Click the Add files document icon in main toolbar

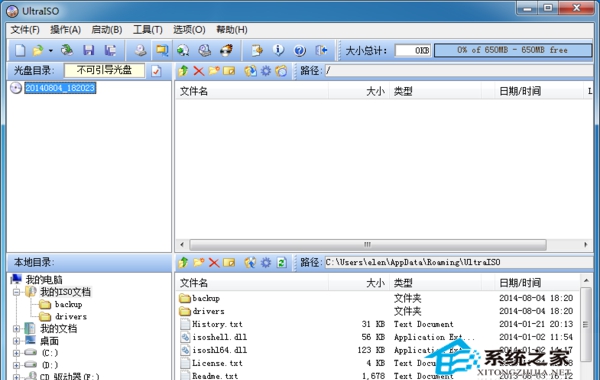(x=257, y=50)
